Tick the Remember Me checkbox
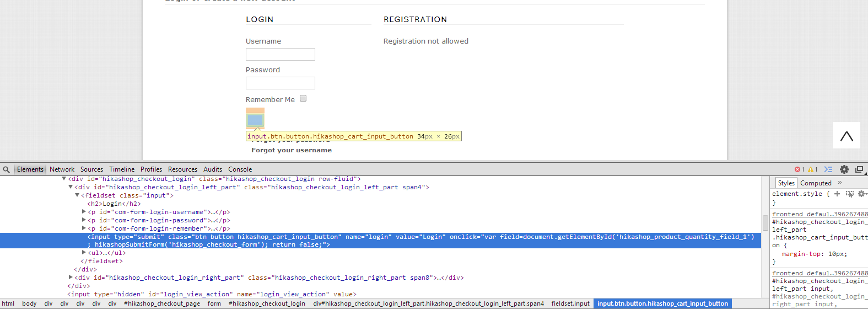Image resolution: width=868 pixels, height=309 pixels. tap(303, 98)
